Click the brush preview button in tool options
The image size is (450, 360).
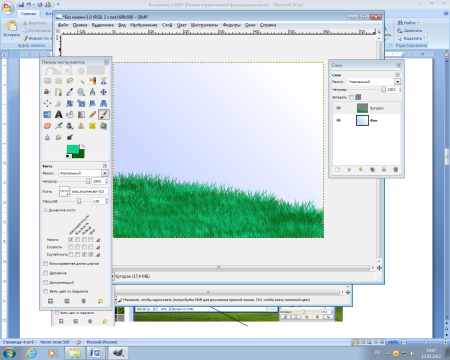pos(64,191)
